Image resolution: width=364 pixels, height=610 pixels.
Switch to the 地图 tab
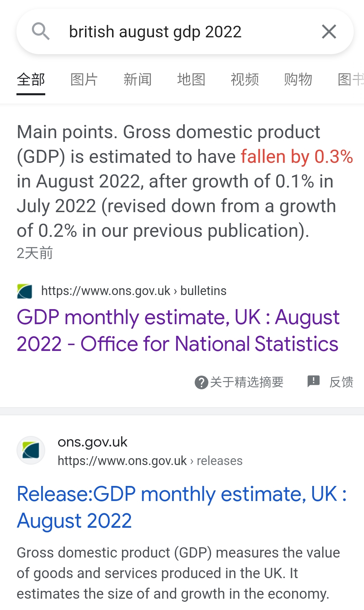(x=191, y=80)
